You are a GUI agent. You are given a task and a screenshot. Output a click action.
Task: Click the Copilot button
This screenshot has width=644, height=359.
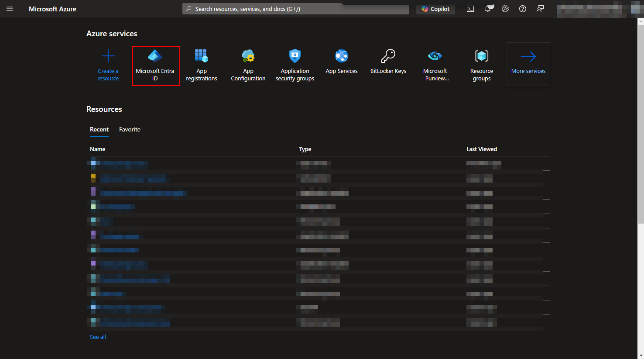pos(435,9)
